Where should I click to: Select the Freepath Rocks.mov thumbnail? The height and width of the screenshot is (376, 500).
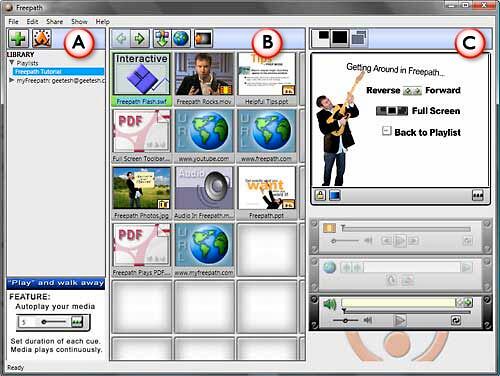click(x=204, y=79)
